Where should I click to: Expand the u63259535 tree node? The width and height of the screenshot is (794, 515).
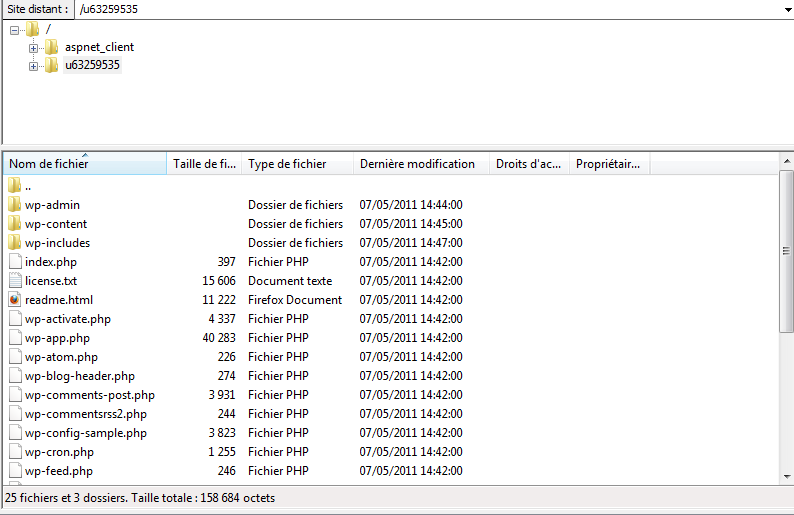33,66
